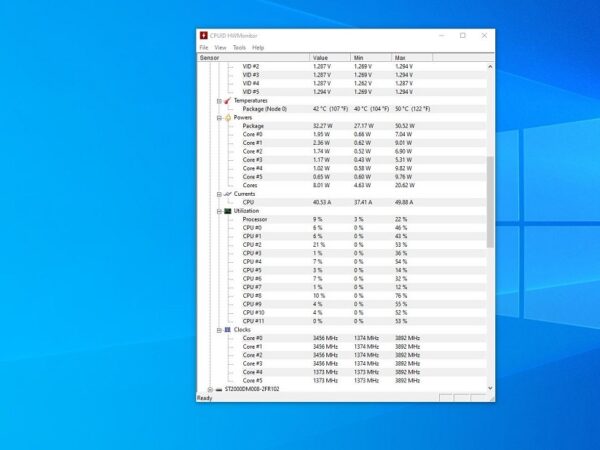600x450 pixels.
Task: Select the Package (Node 0) temperature row
Action: point(342,109)
